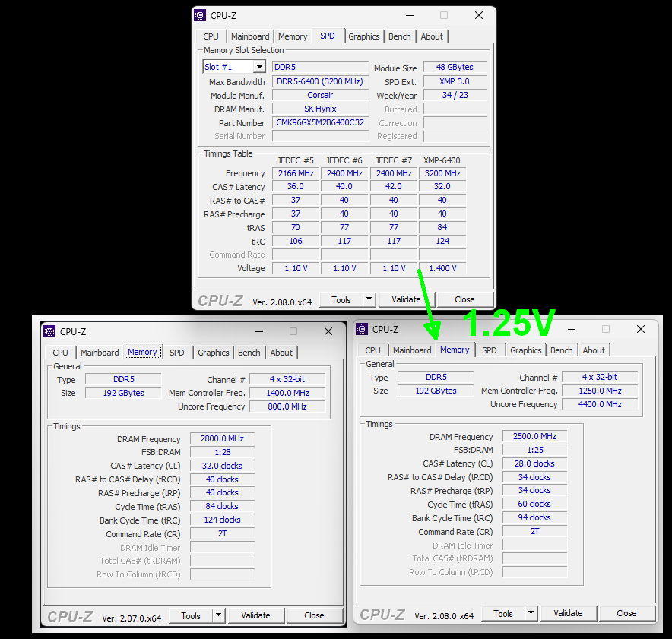The image size is (672, 639).
Task: Expand Tools arrow in bottom-right window
Action: [531, 613]
